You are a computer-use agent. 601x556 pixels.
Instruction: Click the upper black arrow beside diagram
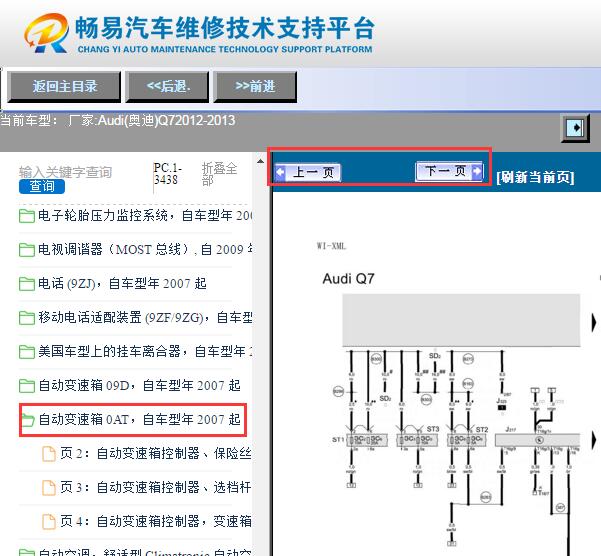[x=594, y=322]
